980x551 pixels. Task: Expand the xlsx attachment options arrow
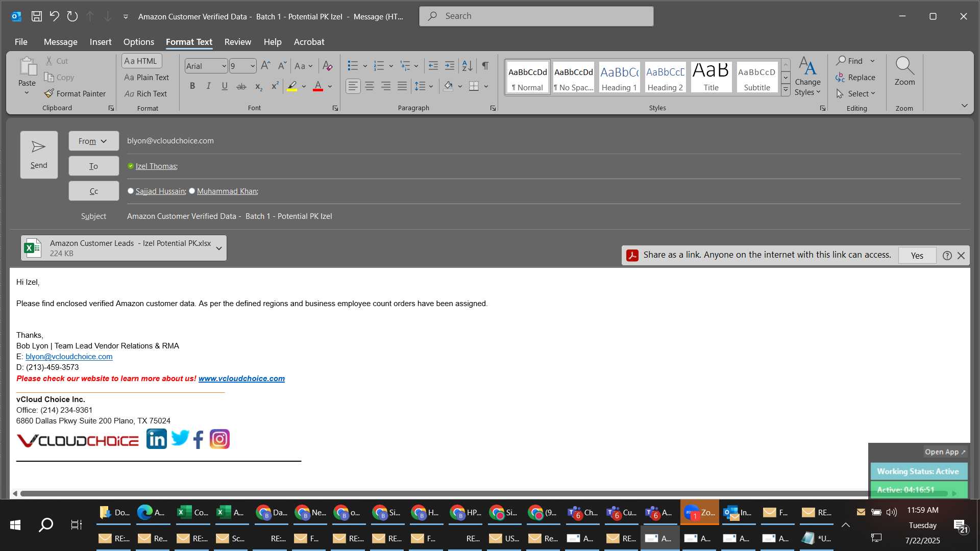(x=219, y=248)
